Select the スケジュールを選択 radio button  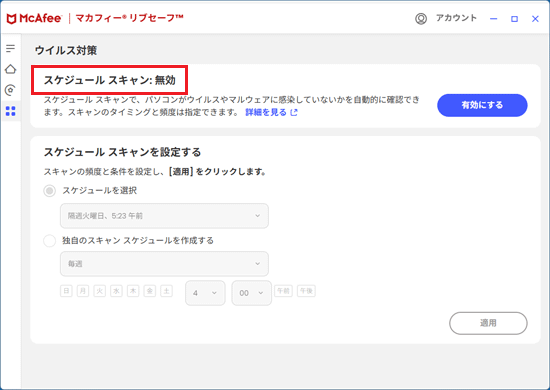coord(49,191)
